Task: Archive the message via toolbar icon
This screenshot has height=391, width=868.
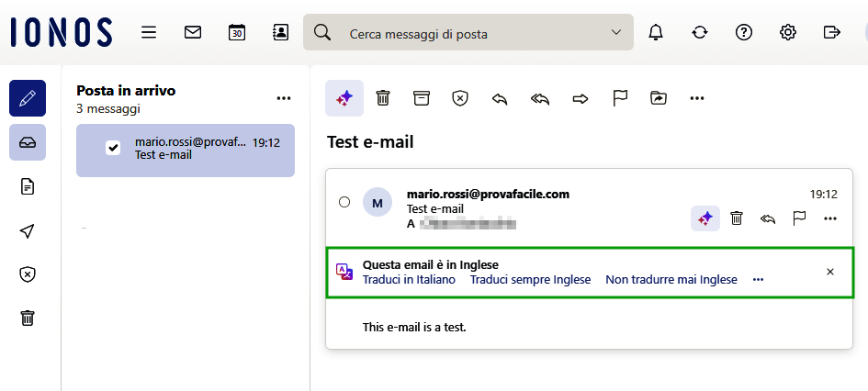Action: [x=422, y=98]
